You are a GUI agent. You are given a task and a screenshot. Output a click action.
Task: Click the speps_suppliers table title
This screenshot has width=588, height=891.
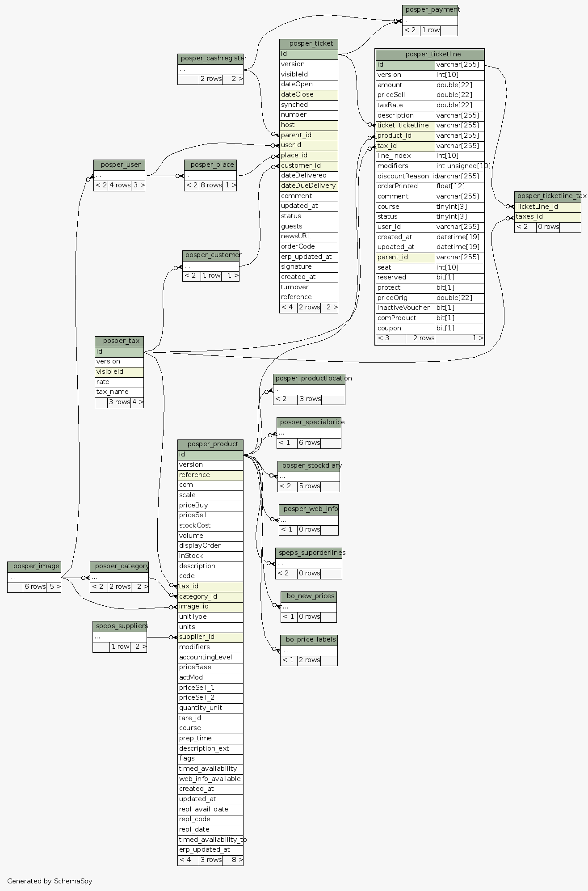[x=120, y=626]
